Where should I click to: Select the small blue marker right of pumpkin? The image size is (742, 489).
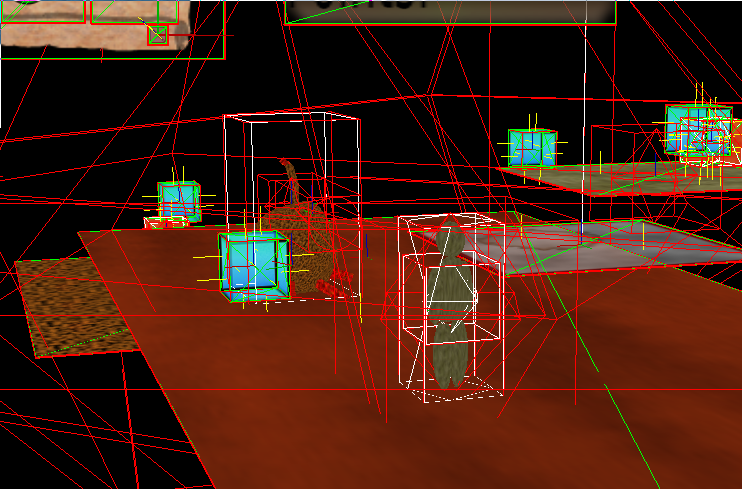click(x=366, y=242)
